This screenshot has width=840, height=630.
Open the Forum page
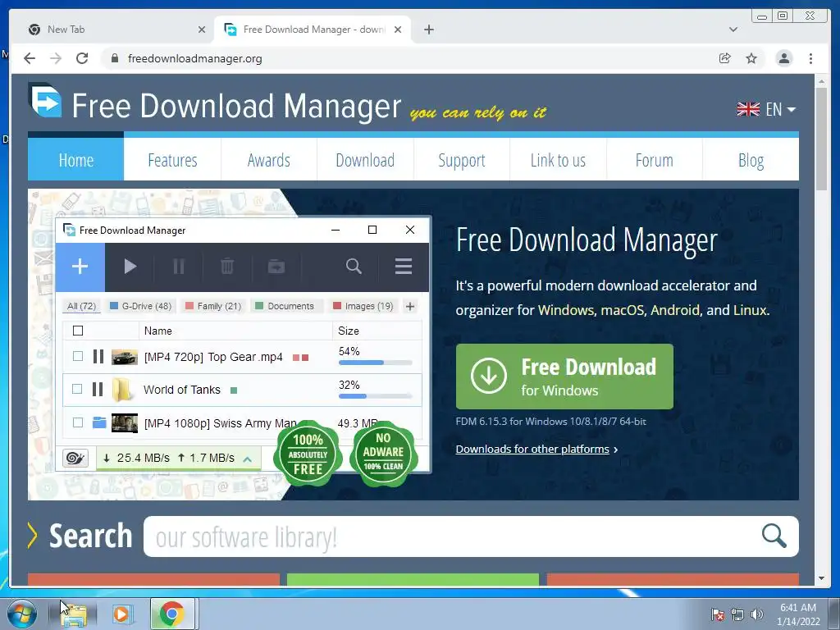coord(654,160)
